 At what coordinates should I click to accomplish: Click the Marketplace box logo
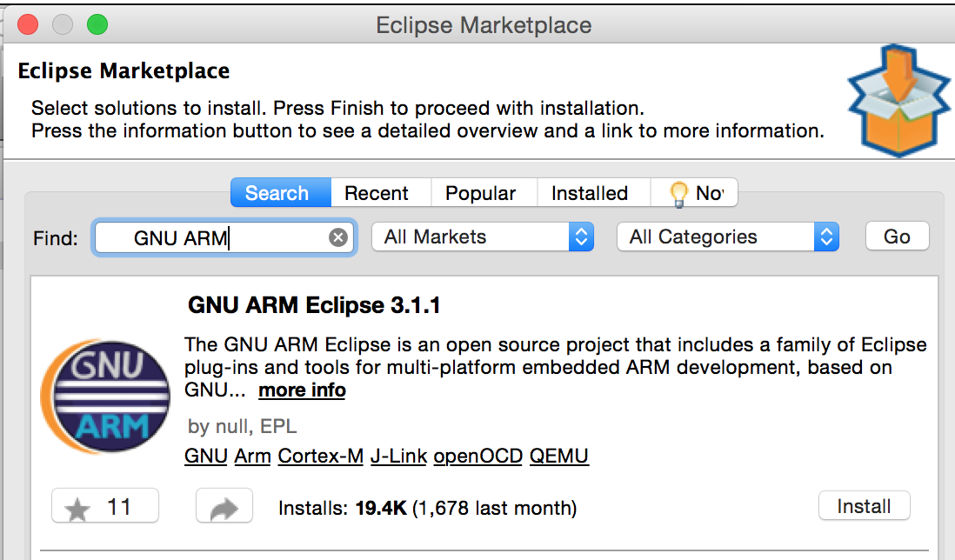pos(898,101)
